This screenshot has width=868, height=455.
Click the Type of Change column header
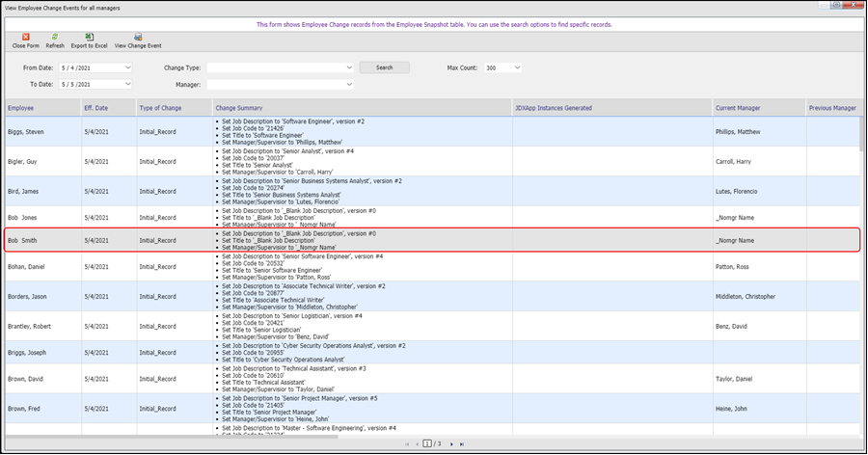coord(160,108)
